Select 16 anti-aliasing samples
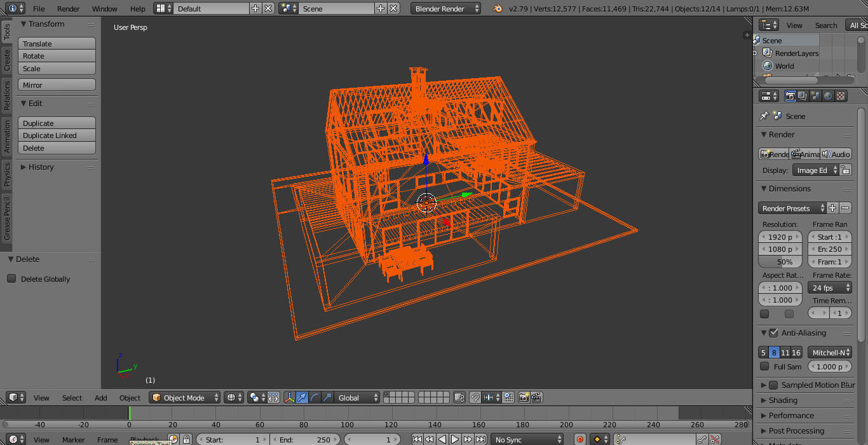 pos(796,352)
